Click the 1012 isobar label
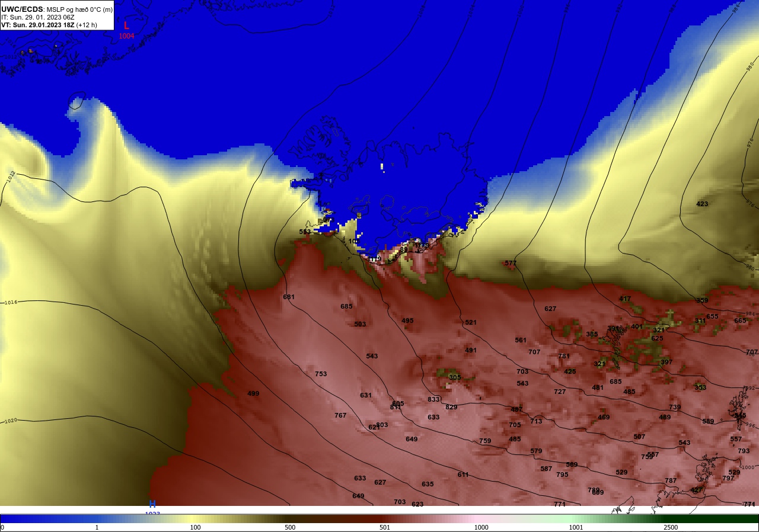Image resolution: width=759 pixels, height=532 pixels. click(x=12, y=177)
